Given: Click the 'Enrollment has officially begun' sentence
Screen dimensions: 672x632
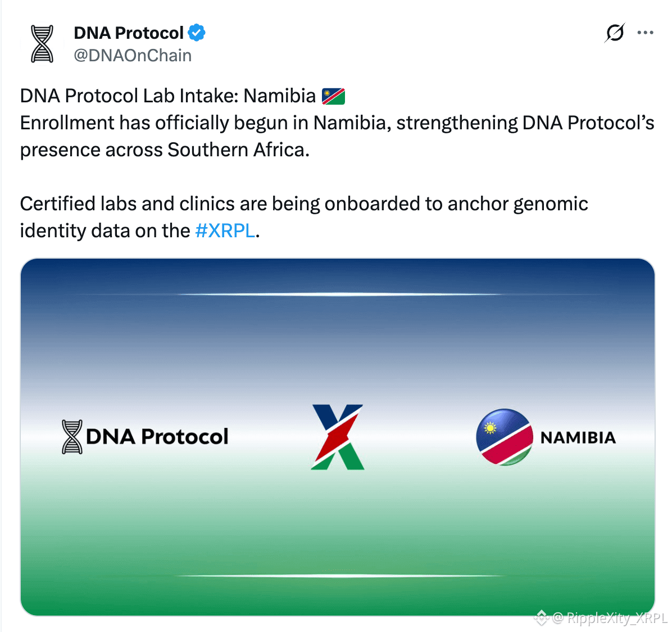Looking at the screenshot, I should pos(337,136).
